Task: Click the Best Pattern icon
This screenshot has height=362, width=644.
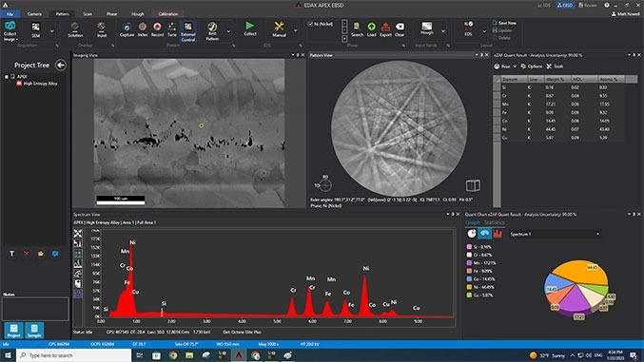Action: (x=212, y=28)
